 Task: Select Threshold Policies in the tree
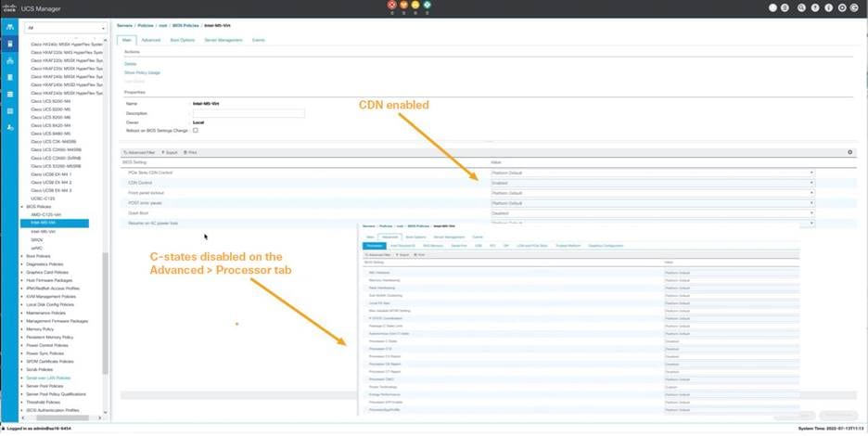pos(43,403)
